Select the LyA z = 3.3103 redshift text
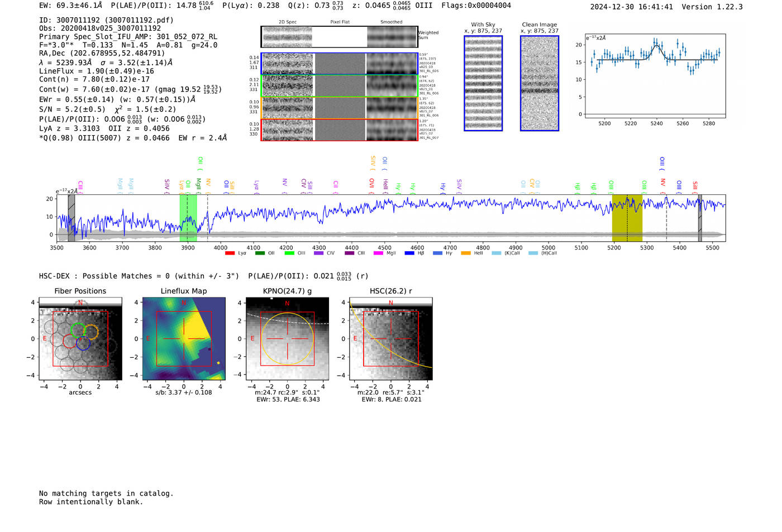The width and height of the screenshot is (782, 532). (69, 128)
